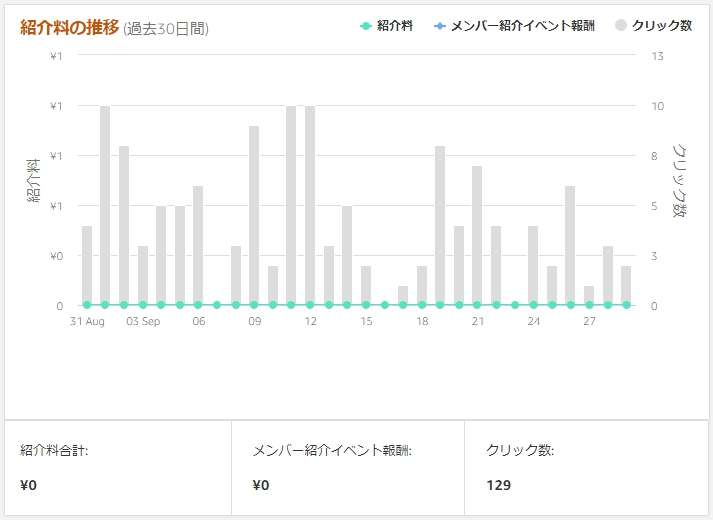Select the green data point at 31 Aug
The image size is (713, 520).
point(87,305)
